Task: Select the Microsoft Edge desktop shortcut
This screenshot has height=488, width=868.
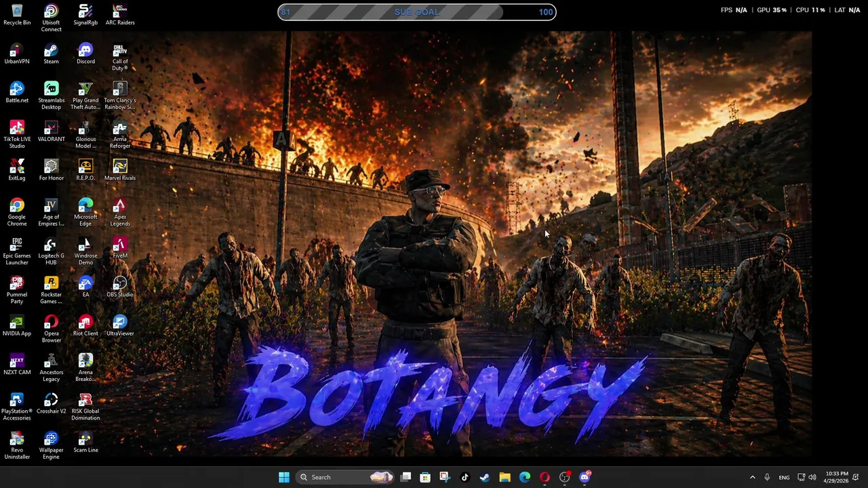Action: [x=85, y=212]
